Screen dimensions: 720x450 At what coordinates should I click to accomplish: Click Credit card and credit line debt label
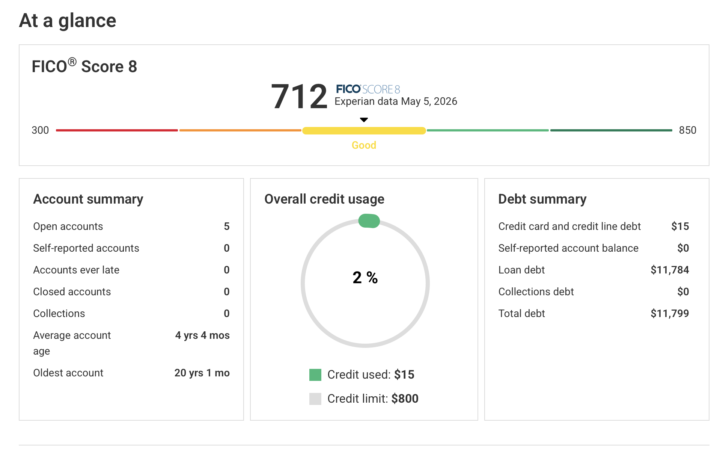(569, 226)
